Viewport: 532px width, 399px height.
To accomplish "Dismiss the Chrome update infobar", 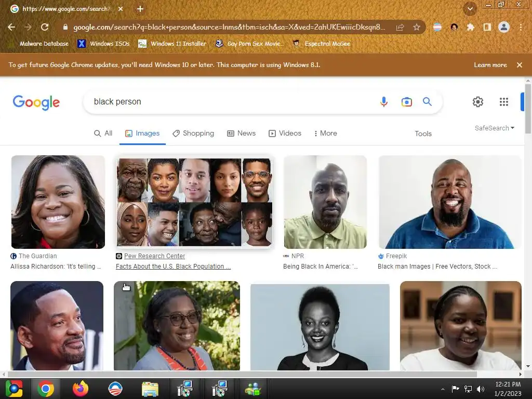I will pos(520,65).
